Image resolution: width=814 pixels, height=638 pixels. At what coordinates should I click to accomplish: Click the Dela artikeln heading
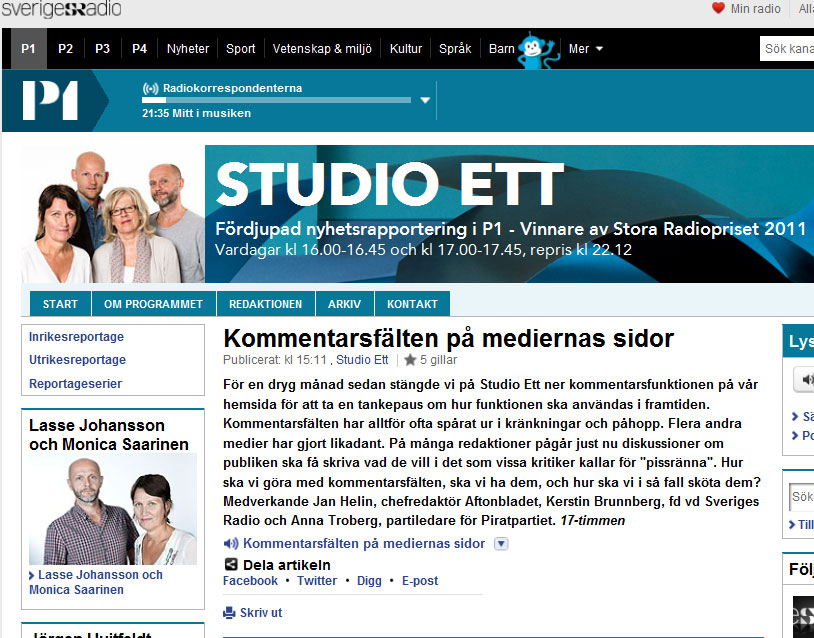287,565
